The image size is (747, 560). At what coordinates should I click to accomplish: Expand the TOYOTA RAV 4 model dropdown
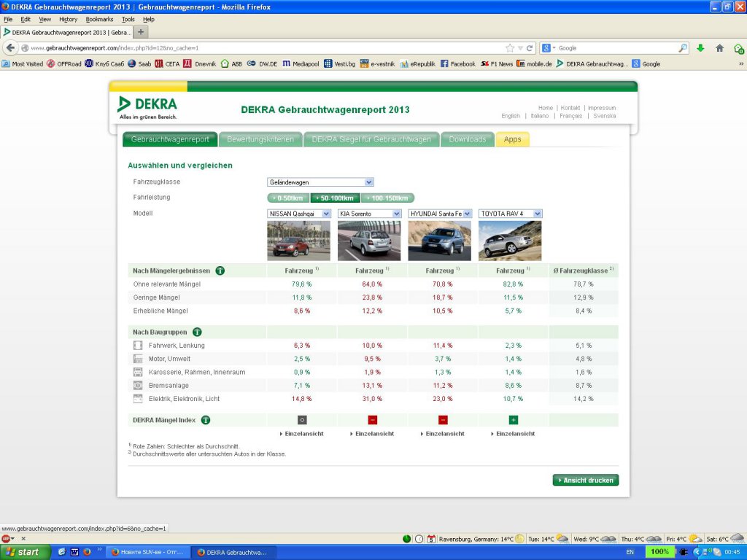511,214
